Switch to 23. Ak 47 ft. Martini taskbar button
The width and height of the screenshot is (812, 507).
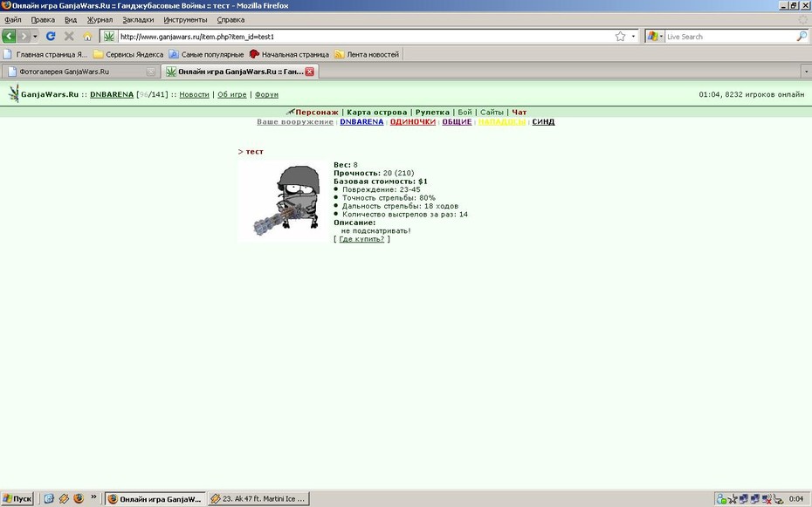259,499
